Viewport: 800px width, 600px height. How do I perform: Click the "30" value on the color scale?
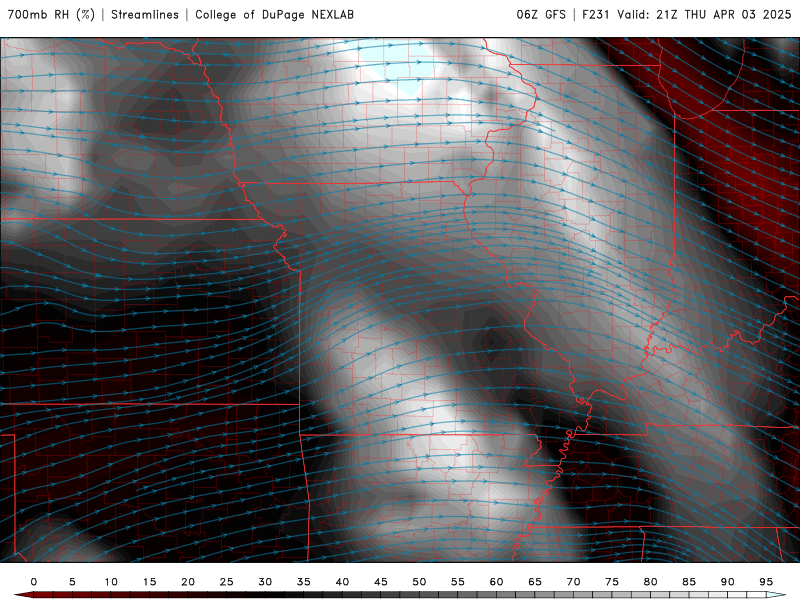(265, 582)
